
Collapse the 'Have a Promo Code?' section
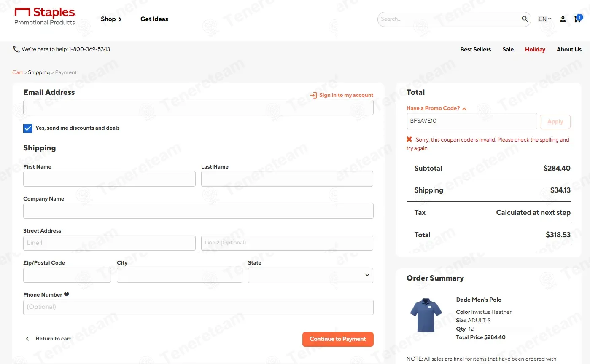[436, 108]
